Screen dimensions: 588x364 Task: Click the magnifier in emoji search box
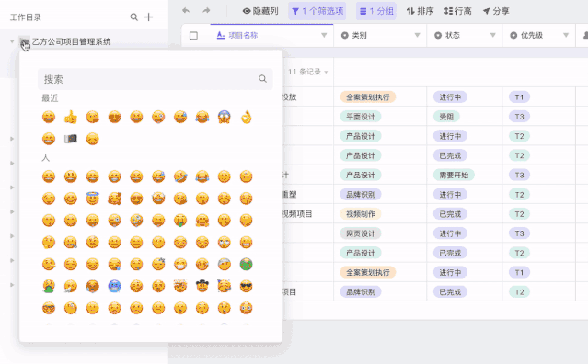[262, 79]
